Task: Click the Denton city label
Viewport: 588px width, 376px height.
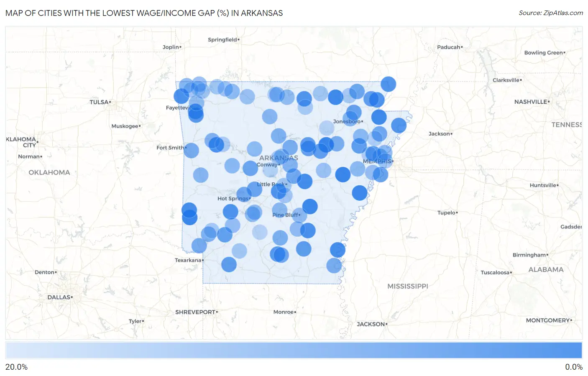Action: (x=45, y=272)
